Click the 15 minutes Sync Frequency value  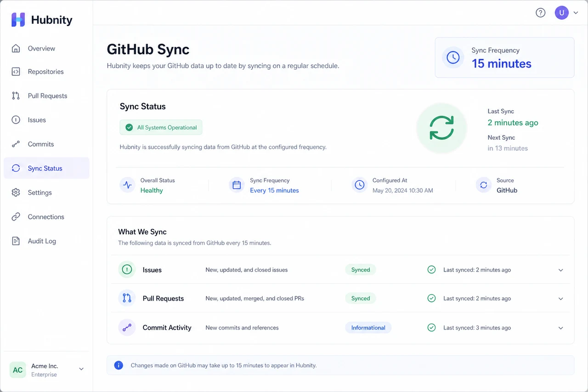[x=502, y=63]
